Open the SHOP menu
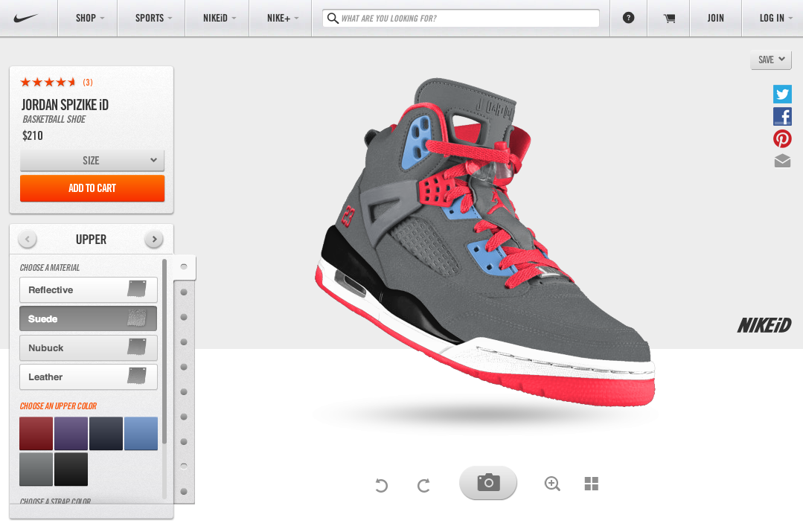Image resolution: width=803 pixels, height=532 pixels. (x=88, y=18)
